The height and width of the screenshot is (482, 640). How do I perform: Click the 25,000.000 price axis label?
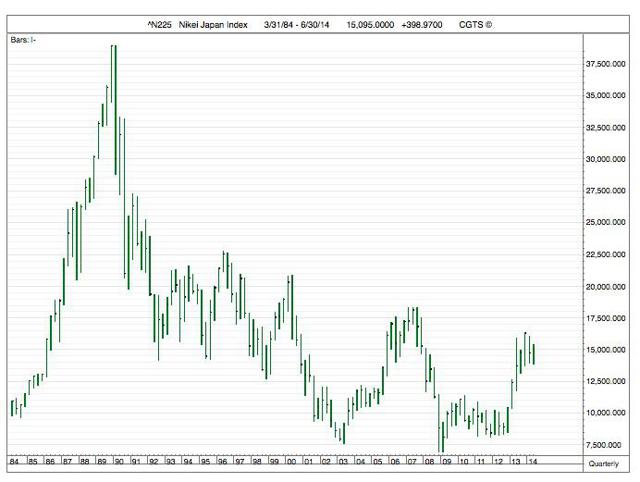[606, 222]
